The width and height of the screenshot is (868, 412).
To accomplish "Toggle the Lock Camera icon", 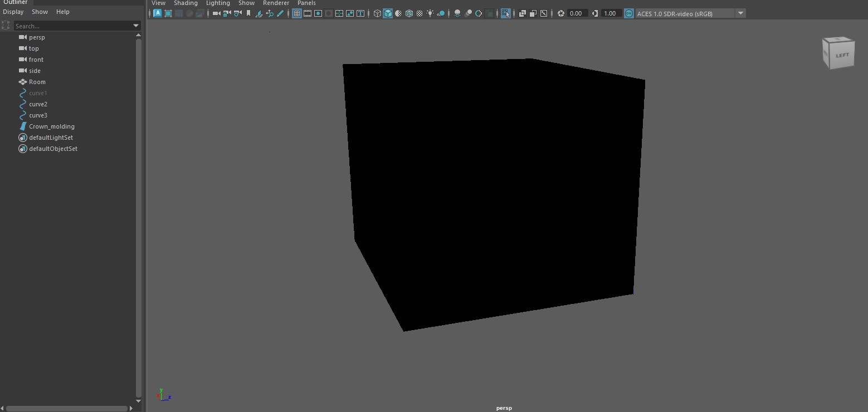I will [x=227, y=13].
